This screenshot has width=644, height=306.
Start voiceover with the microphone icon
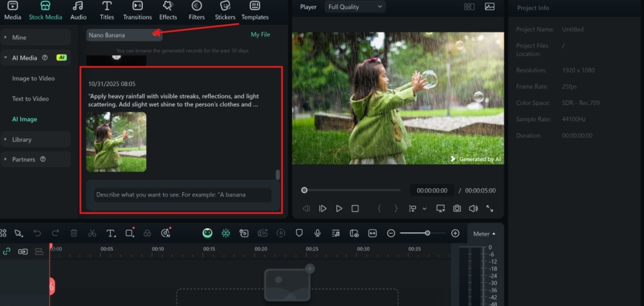pyautogui.click(x=318, y=233)
